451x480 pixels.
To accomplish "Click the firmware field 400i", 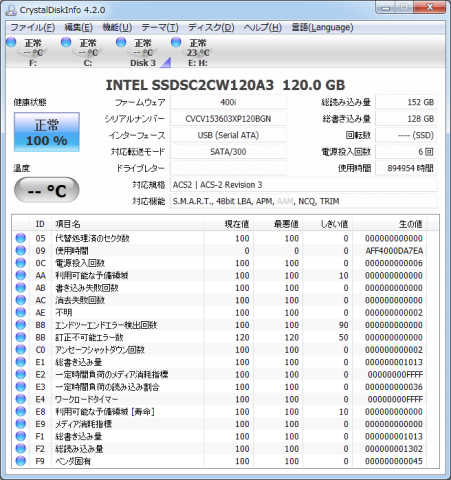I will 228,102.
